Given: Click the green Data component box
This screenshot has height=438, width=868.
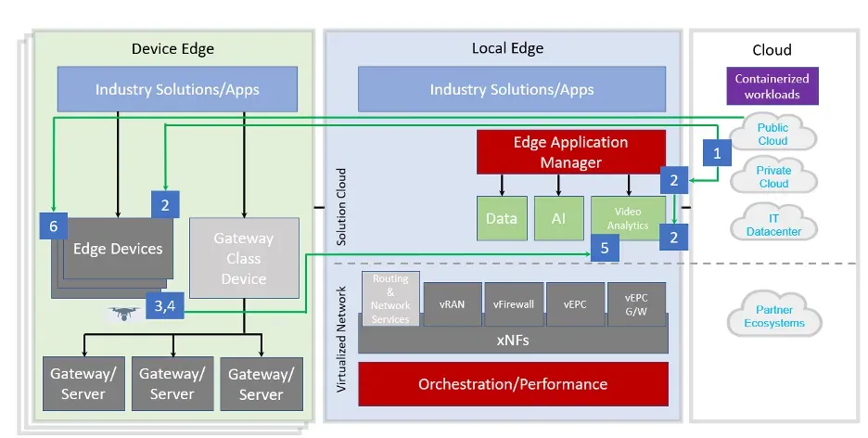Looking at the screenshot, I should click(501, 219).
